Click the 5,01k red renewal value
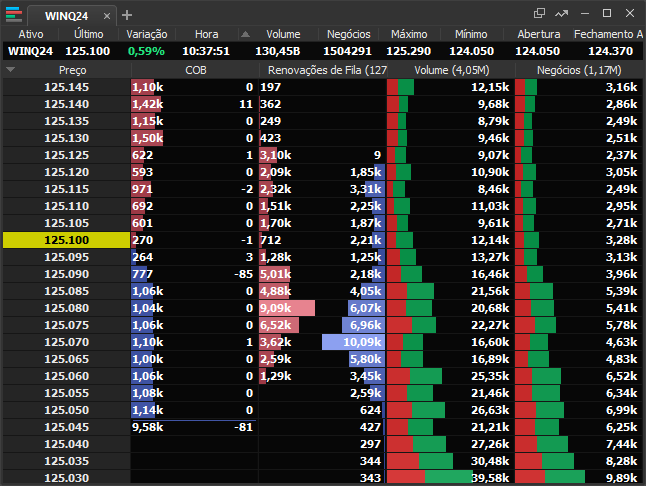Viewport: 646px width, 486px height. click(x=275, y=274)
